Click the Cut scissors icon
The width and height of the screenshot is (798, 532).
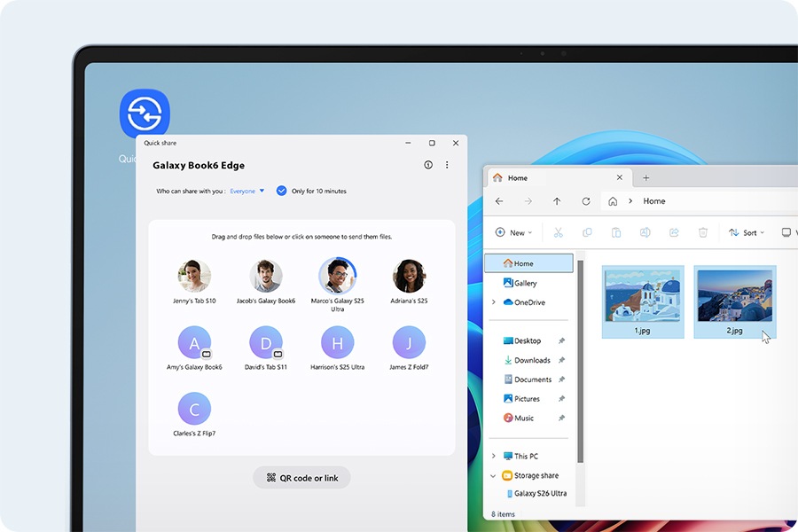(x=559, y=232)
